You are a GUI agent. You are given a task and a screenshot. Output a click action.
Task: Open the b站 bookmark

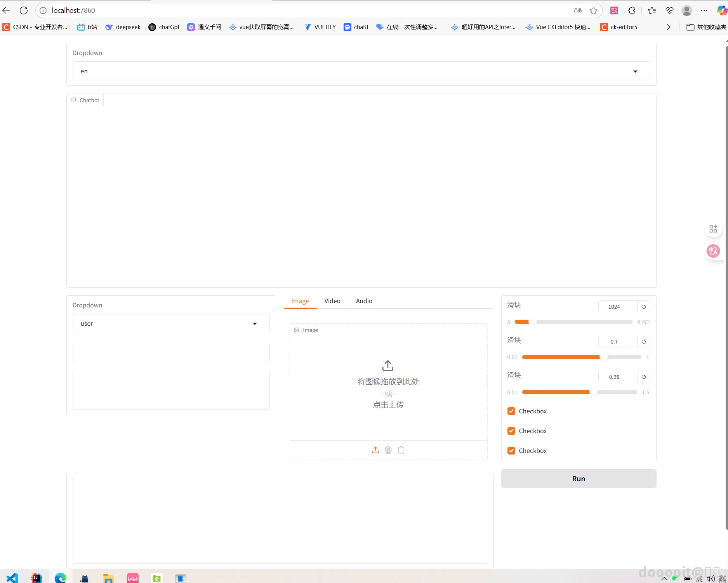tap(87, 27)
